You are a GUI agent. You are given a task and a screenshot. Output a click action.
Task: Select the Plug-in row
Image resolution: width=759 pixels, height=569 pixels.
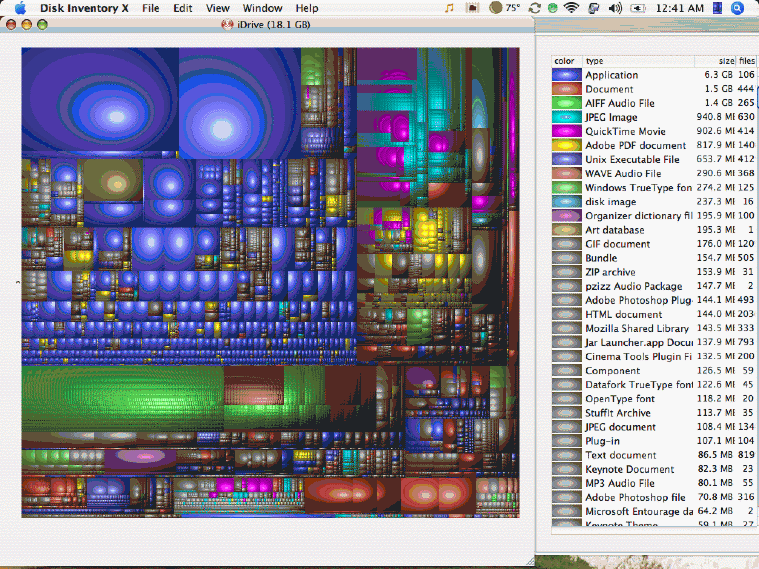point(653,441)
